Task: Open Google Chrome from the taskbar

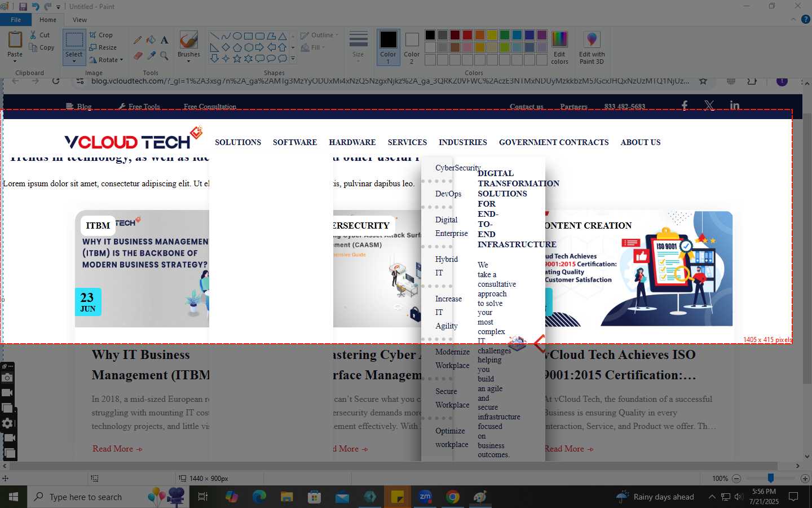Action: pyautogui.click(x=452, y=497)
